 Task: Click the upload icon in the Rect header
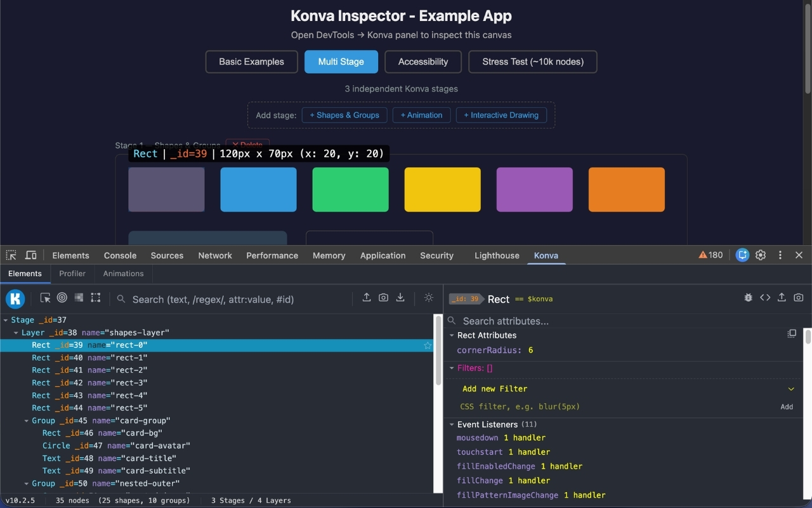tap(782, 297)
